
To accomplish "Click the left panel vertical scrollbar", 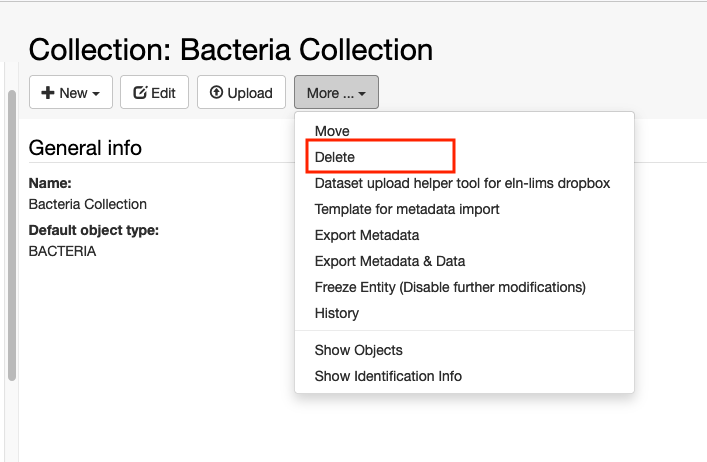I will [12, 235].
